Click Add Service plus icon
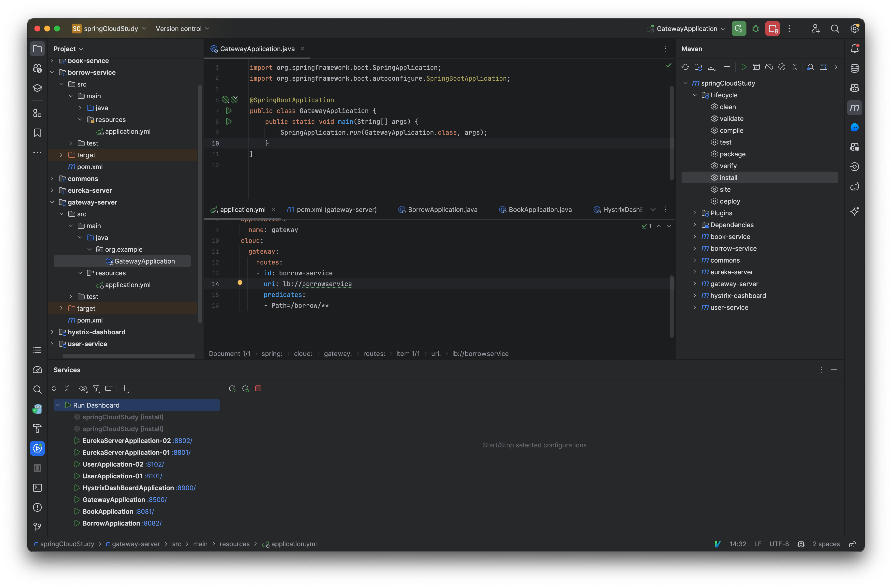The height and width of the screenshot is (588, 892). pyautogui.click(x=125, y=388)
